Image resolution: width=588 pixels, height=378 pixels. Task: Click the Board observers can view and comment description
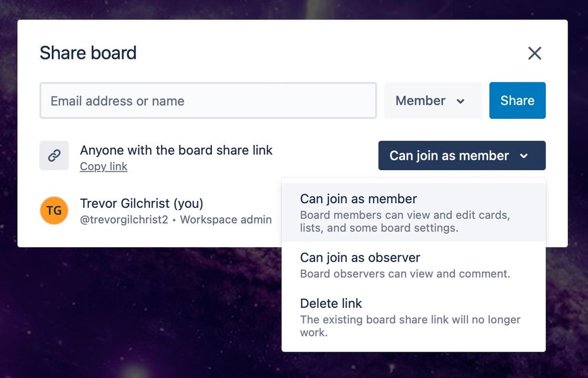pyautogui.click(x=405, y=274)
